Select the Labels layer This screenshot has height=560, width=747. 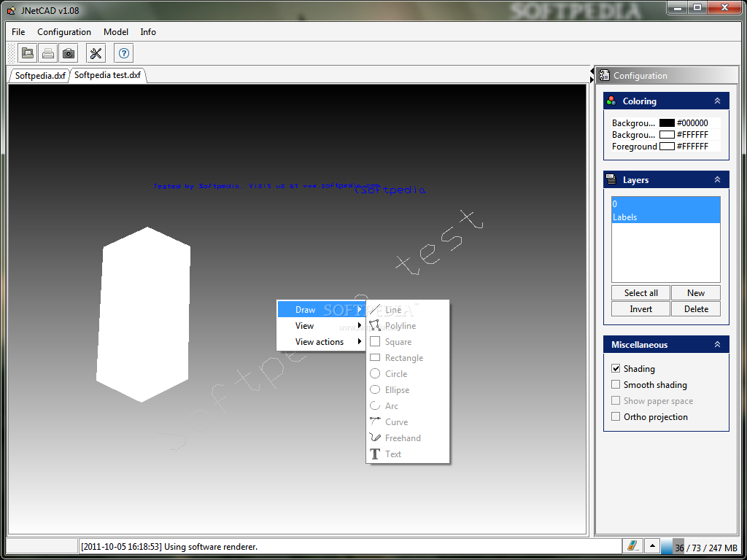(x=665, y=217)
